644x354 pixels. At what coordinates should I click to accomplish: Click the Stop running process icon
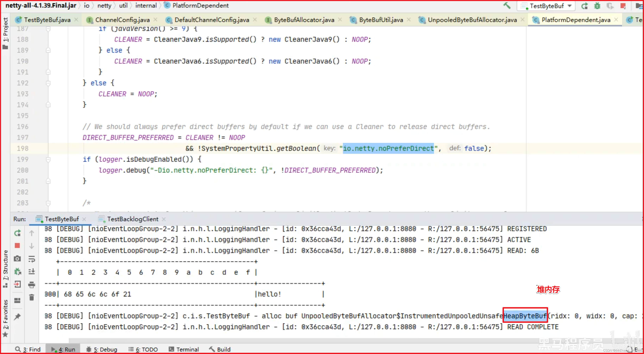coord(17,246)
